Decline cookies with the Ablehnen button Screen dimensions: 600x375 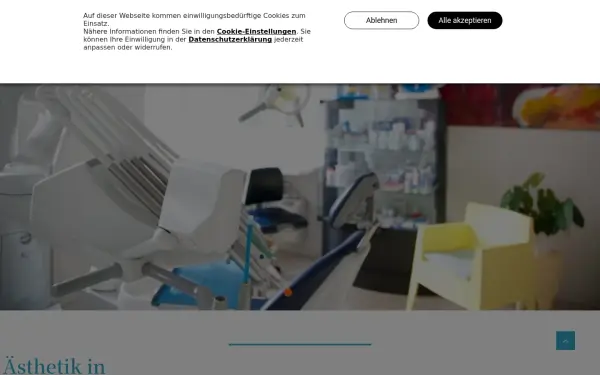pyautogui.click(x=381, y=20)
